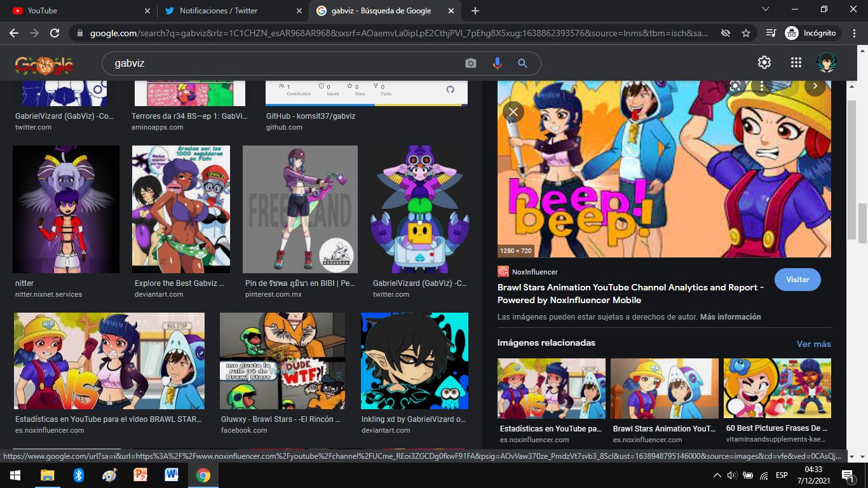Go back to the previous page
868x488 pixels.
coord(14,33)
